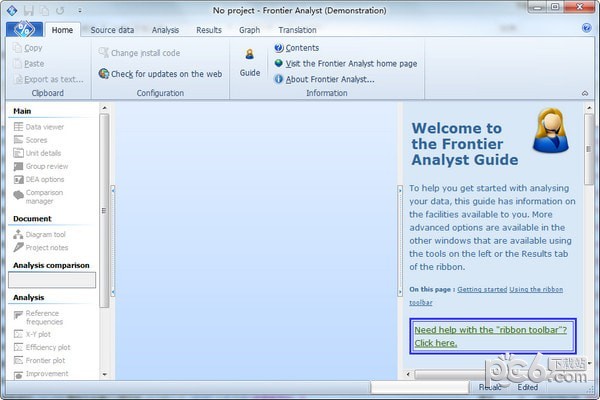Click the Edited status bar entry
Viewport: 600px width, 400px height.
click(527, 387)
